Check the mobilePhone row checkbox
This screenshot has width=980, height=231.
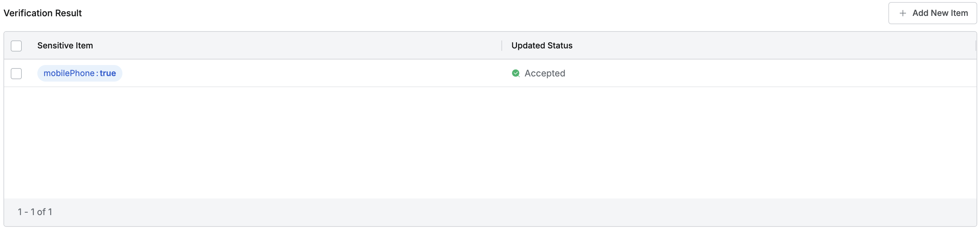click(x=16, y=73)
